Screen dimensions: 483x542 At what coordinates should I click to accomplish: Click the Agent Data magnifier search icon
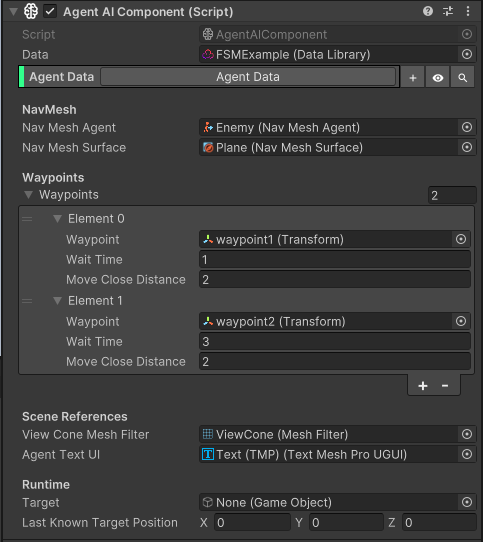tap(463, 77)
